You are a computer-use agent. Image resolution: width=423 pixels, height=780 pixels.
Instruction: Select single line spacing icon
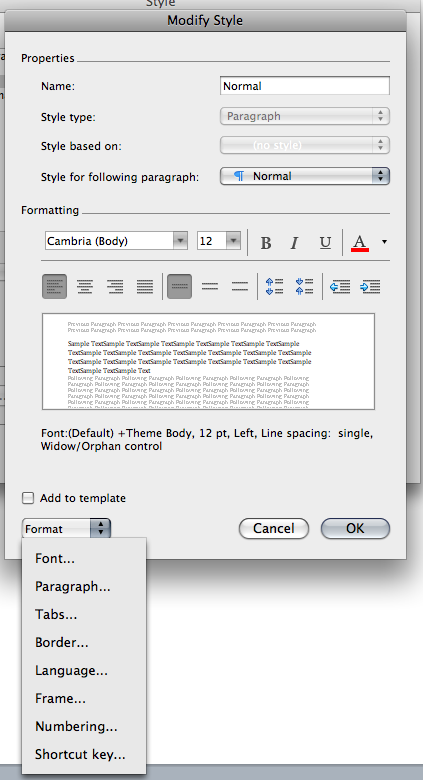pyautogui.click(x=180, y=287)
